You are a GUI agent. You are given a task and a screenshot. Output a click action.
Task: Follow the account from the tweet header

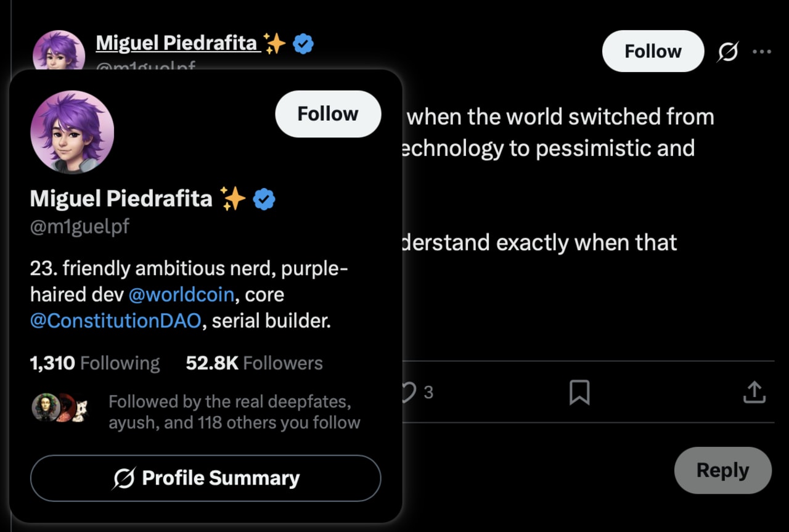pyautogui.click(x=653, y=51)
